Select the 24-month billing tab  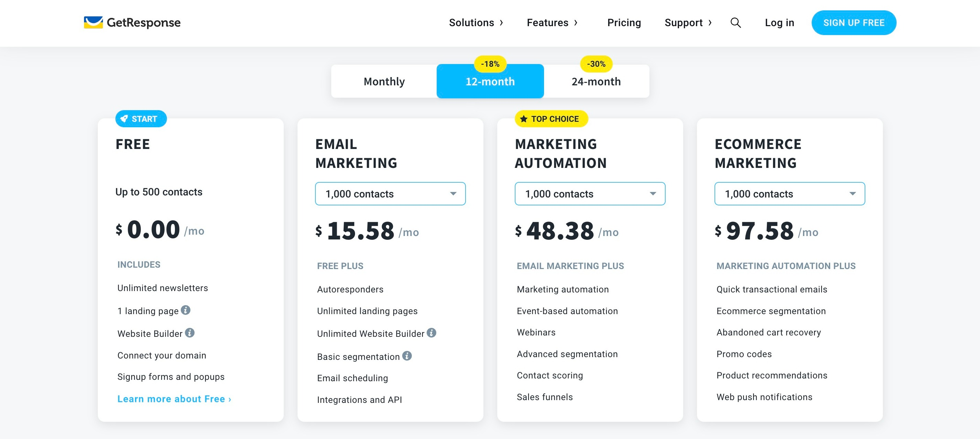tap(596, 81)
